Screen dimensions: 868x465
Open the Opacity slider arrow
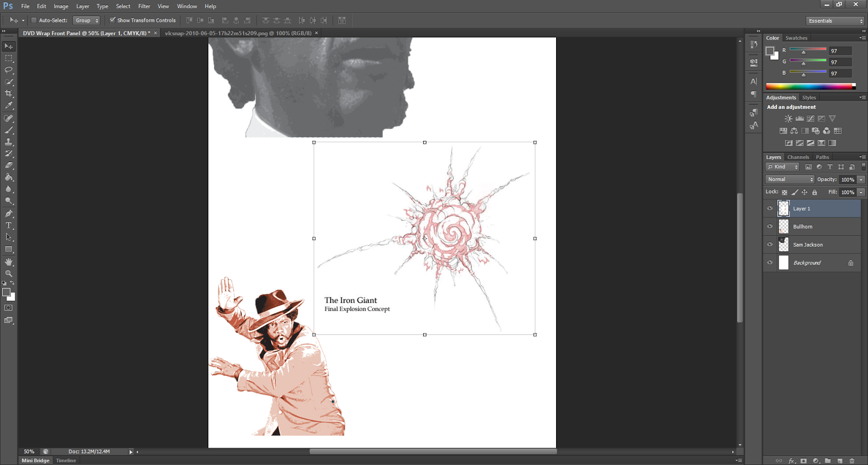(x=861, y=179)
